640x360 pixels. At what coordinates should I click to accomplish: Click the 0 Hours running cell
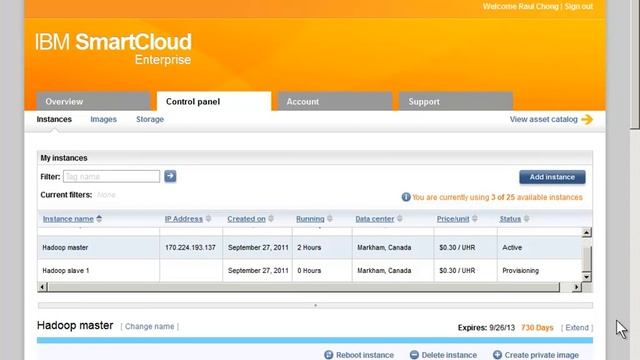pyautogui.click(x=309, y=271)
